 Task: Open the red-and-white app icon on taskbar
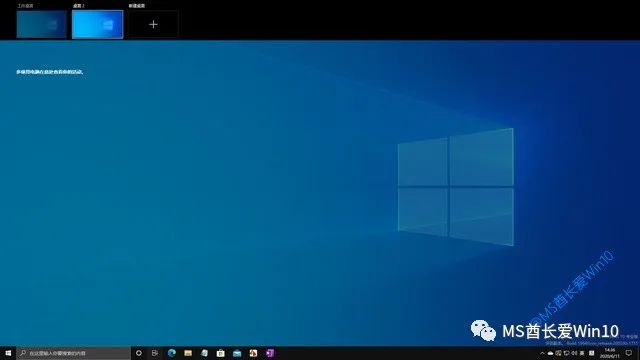[253, 353]
